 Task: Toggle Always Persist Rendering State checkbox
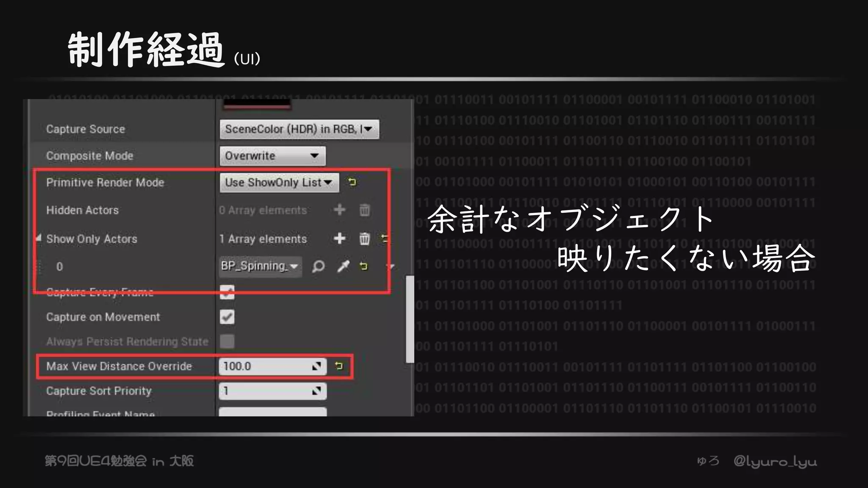pos(227,341)
